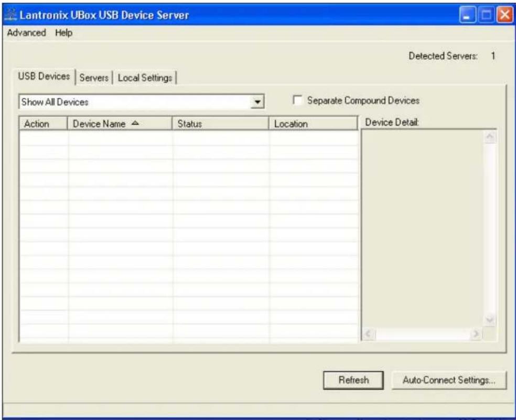Screen dimensions: 516x420
Task: Sort by the Device Name column header
Action: (x=120, y=124)
